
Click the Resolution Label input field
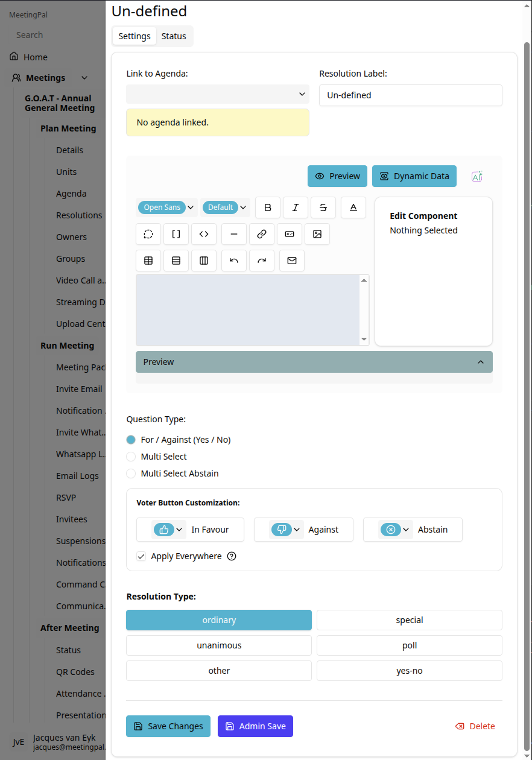(411, 95)
